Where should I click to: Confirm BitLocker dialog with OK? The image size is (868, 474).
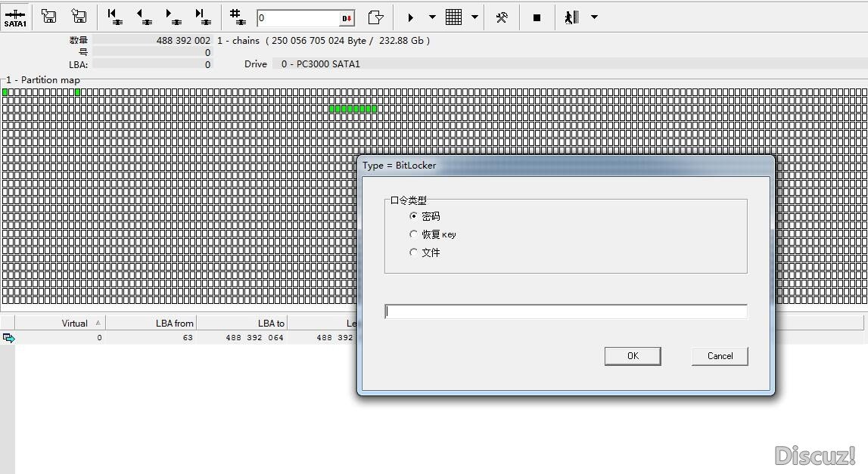[633, 356]
